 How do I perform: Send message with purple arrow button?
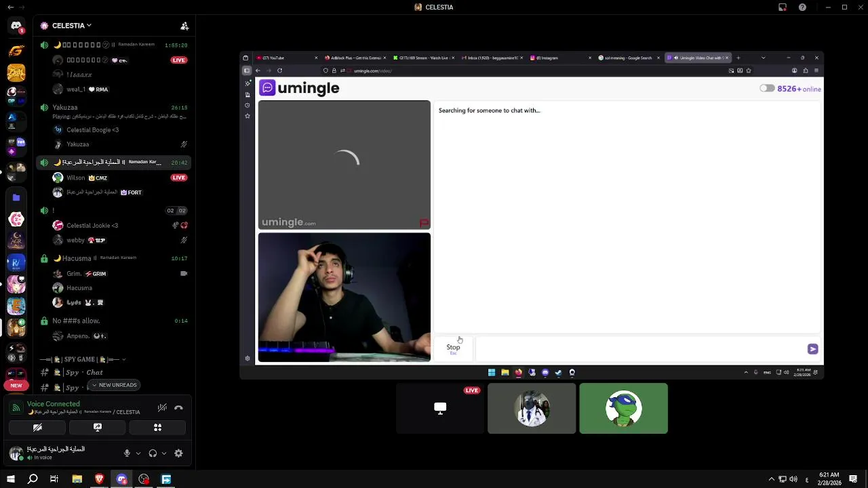(812, 349)
